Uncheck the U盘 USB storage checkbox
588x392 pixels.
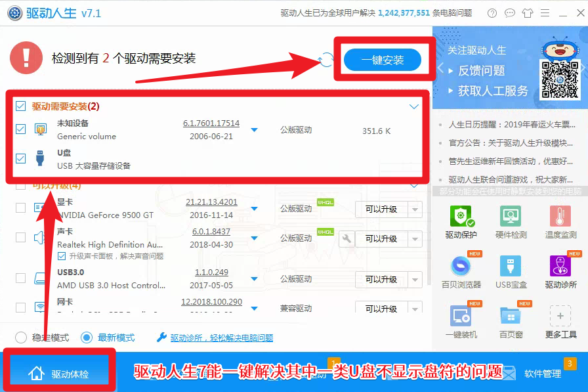point(20,158)
